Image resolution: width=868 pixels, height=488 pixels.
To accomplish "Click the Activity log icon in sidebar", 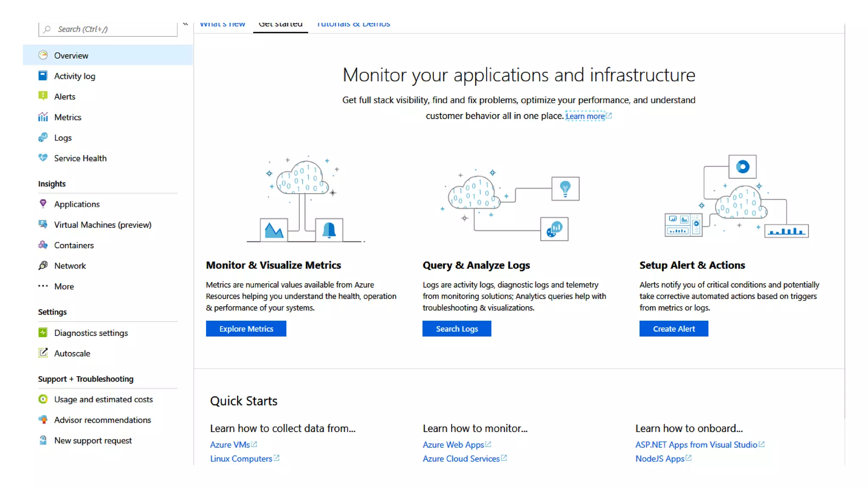I will tap(43, 76).
